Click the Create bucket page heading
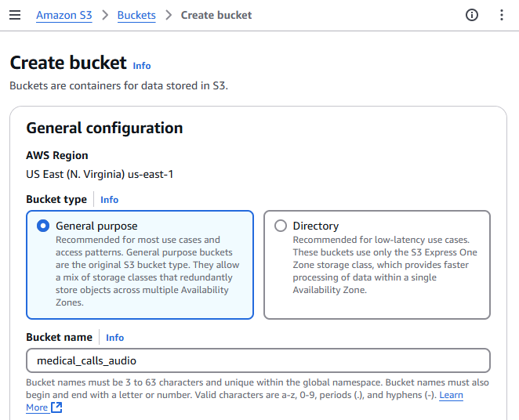The height and width of the screenshot is (420, 519). [67, 63]
